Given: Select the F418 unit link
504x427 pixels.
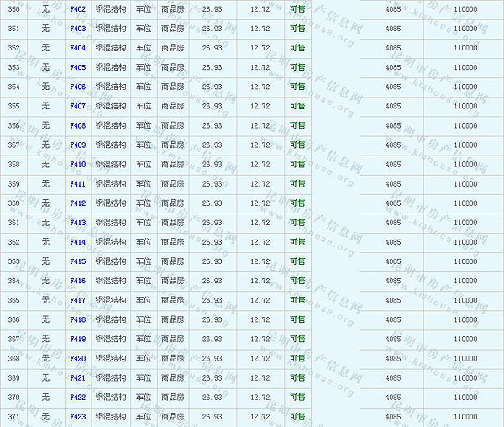Looking at the screenshot, I should click(x=77, y=319).
